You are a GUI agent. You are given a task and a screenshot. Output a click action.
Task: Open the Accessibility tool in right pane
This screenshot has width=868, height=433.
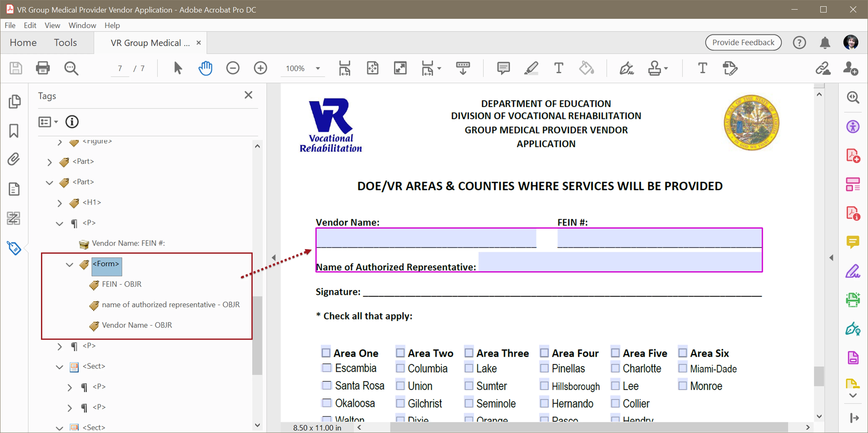click(853, 127)
